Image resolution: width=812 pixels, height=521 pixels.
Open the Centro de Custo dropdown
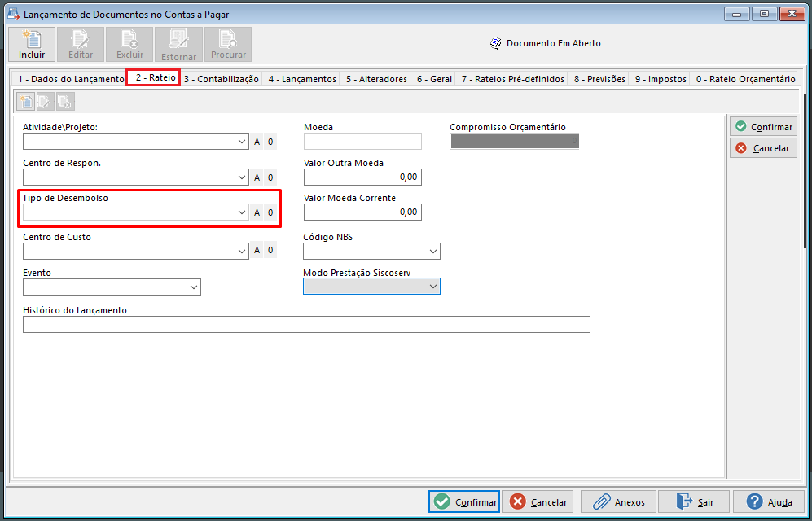(x=242, y=251)
